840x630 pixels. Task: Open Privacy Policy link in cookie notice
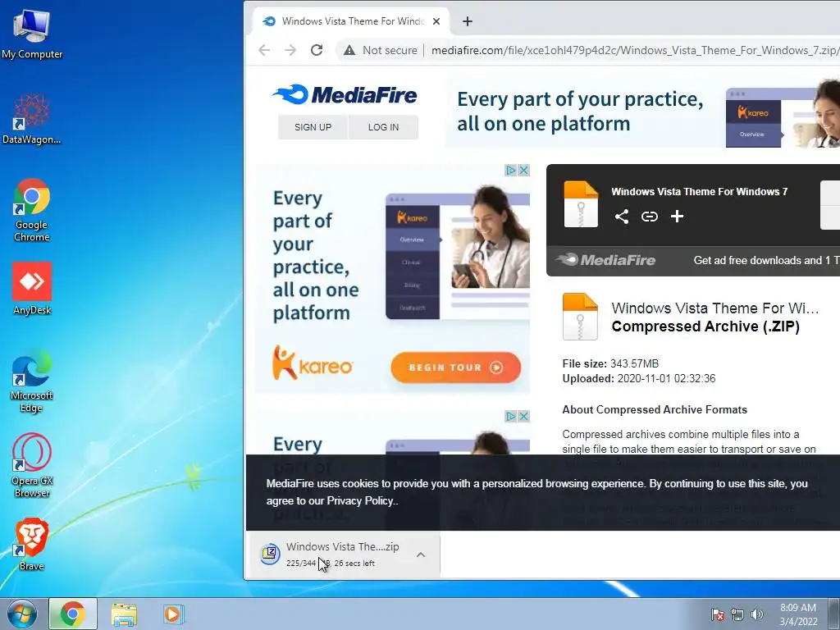point(361,501)
